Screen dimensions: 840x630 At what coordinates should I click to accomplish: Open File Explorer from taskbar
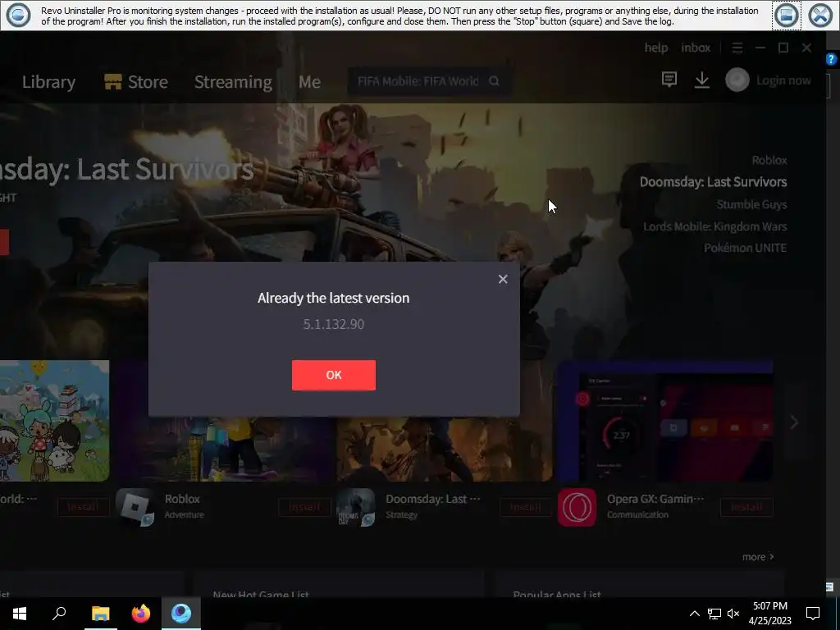pyautogui.click(x=100, y=614)
